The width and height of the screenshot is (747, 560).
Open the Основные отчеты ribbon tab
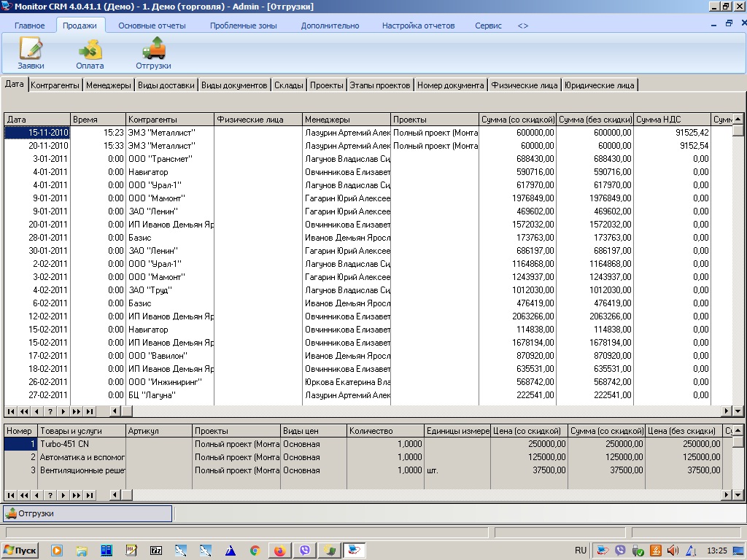click(152, 26)
